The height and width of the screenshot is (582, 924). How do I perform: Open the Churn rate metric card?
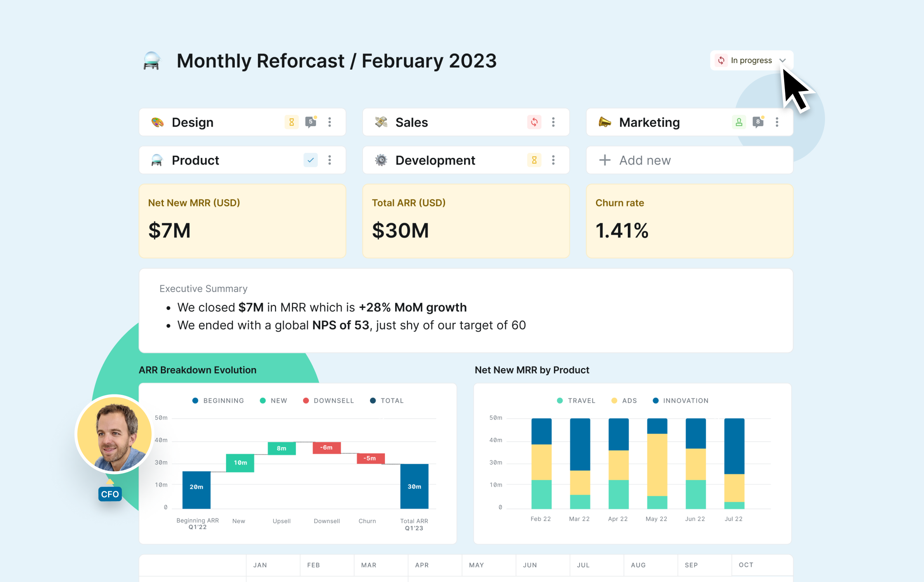pos(689,221)
